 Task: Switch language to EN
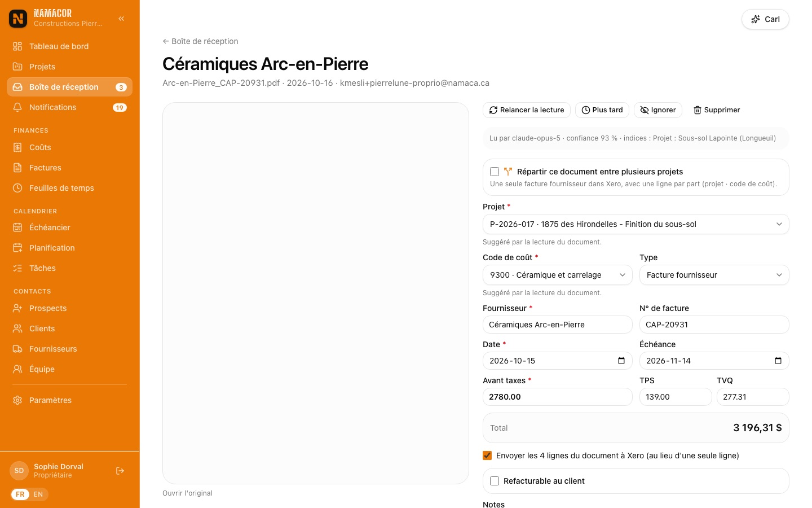click(x=38, y=494)
